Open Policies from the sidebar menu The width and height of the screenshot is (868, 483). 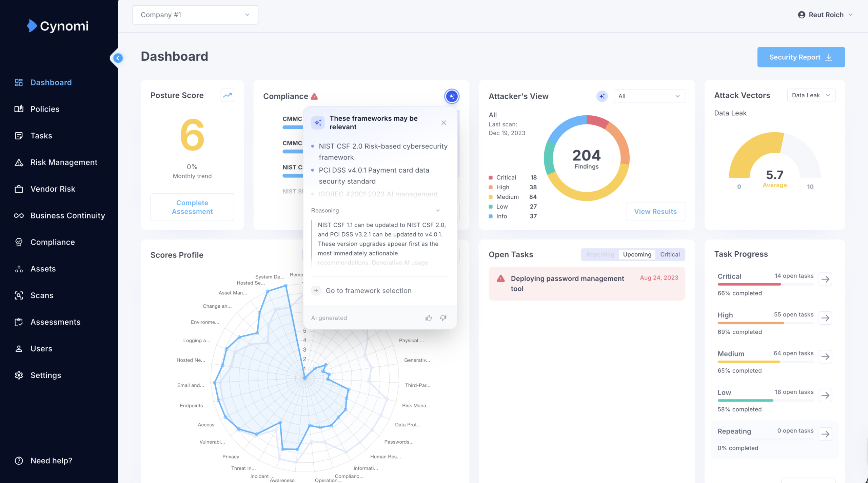click(x=45, y=109)
